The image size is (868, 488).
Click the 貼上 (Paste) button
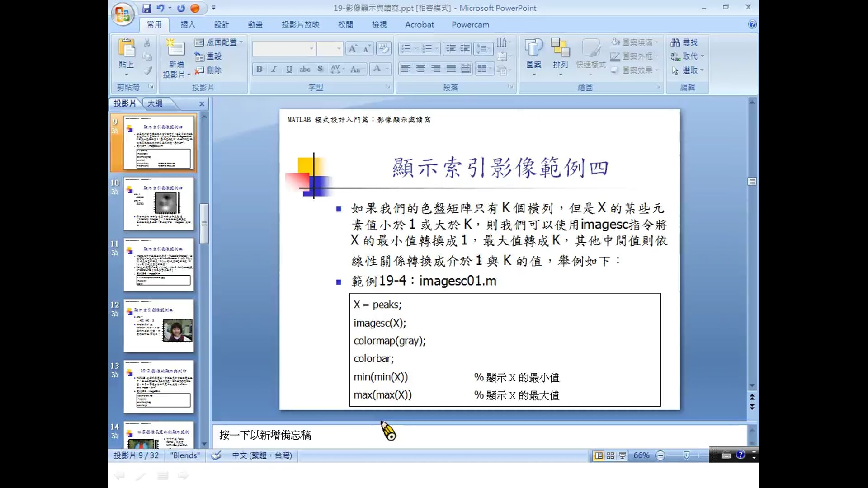pyautogui.click(x=126, y=50)
